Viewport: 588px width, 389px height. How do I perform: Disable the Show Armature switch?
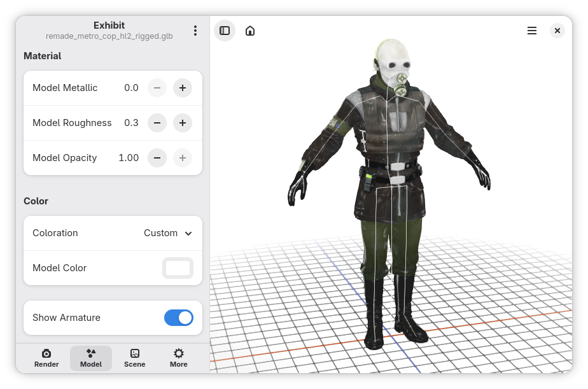(179, 318)
